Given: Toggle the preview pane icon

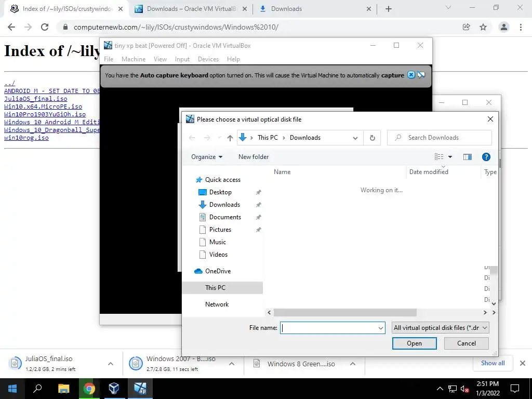Looking at the screenshot, I should tap(467, 157).
